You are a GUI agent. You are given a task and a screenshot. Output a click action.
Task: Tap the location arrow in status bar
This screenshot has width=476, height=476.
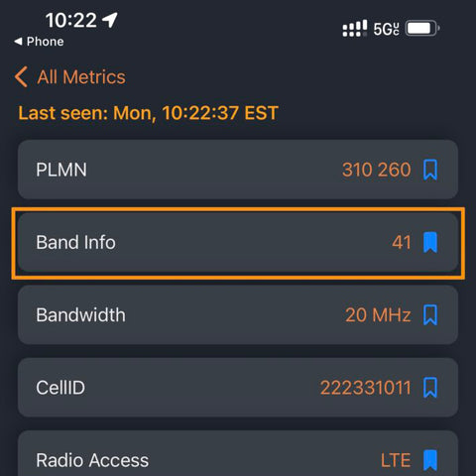point(110,20)
